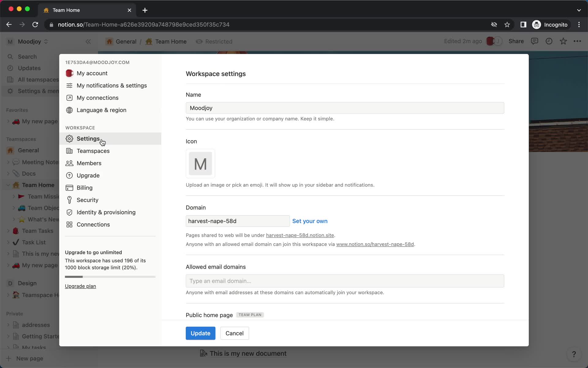Click the Members people icon

click(70, 163)
